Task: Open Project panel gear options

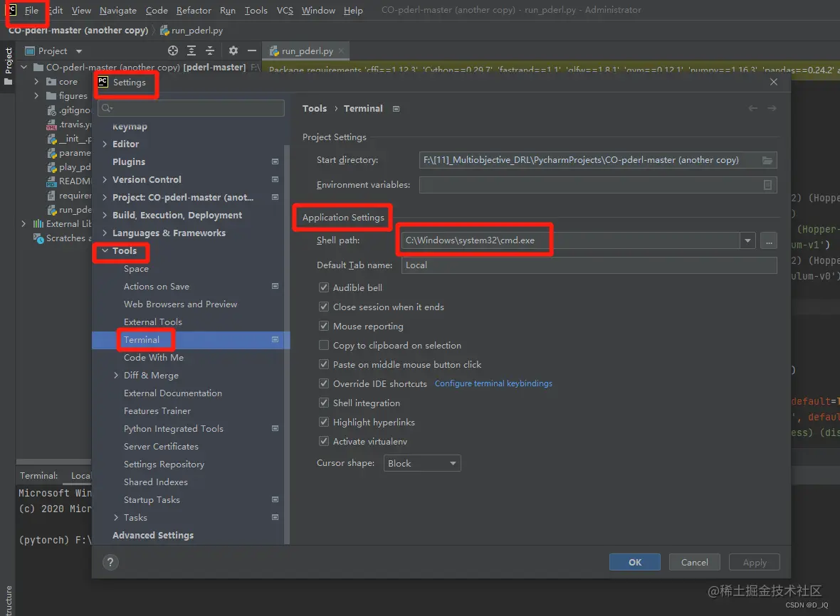Action: pos(233,51)
